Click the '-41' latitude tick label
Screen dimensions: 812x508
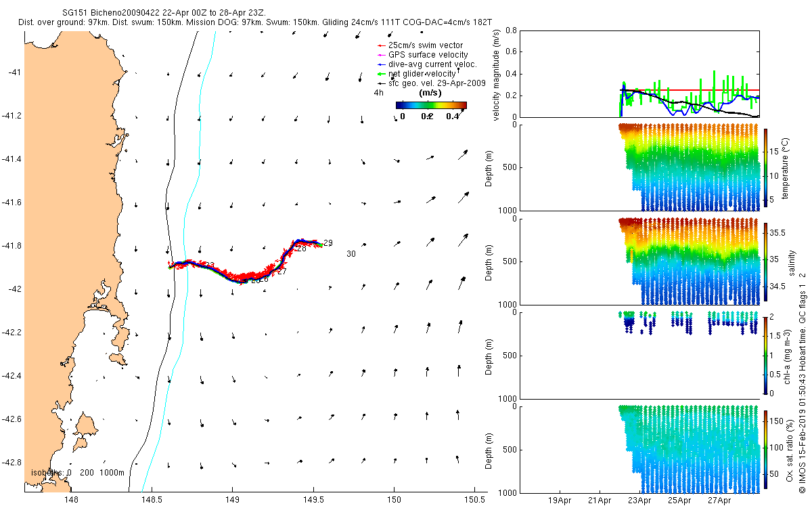point(14,72)
